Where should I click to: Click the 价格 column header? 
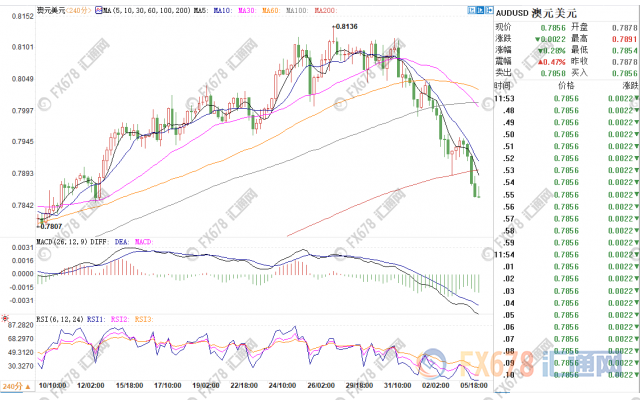[566, 85]
